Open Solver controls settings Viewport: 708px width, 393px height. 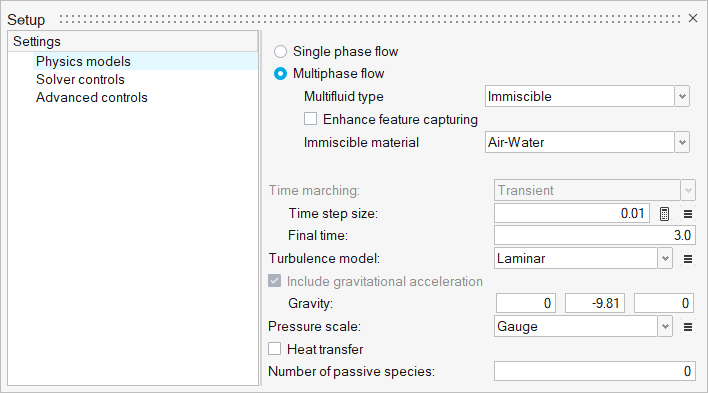(80, 79)
